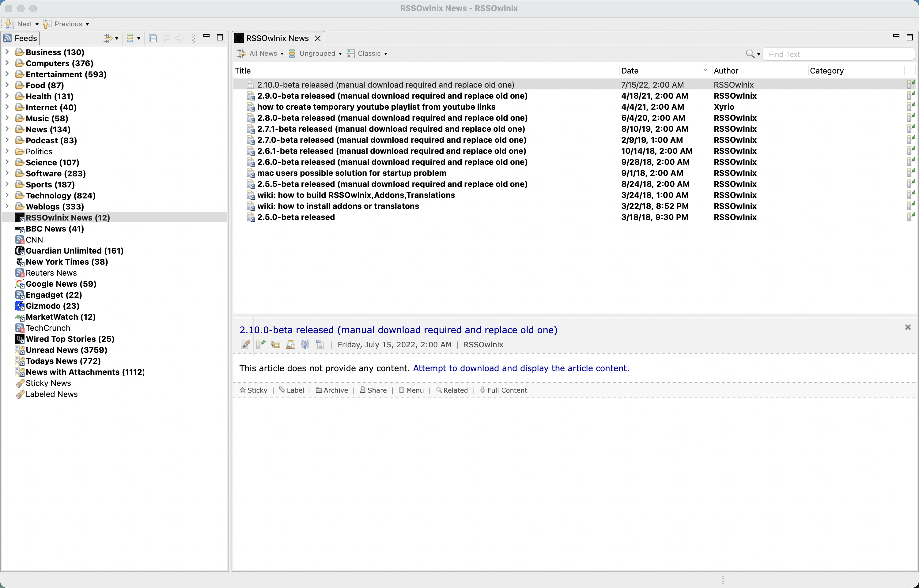The width and height of the screenshot is (919, 588).
Task: Open the Previous button dropdown arrow
Action: click(87, 24)
